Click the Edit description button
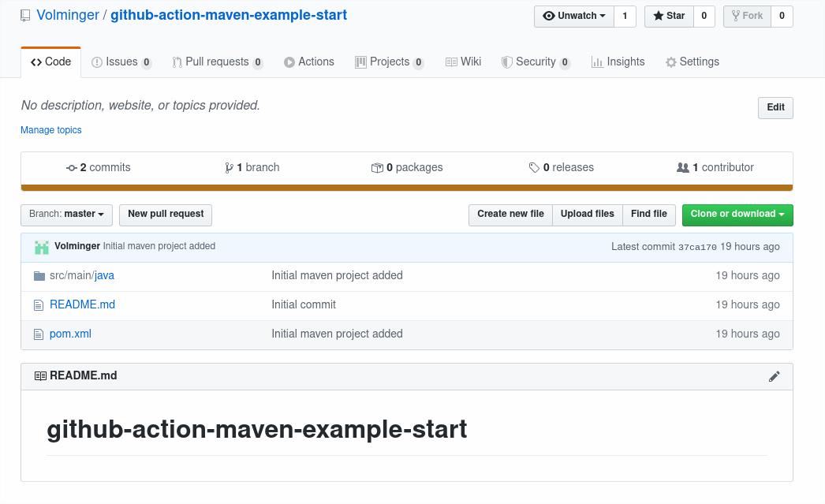The width and height of the screenshot is (825, 504). click(775, 107)
